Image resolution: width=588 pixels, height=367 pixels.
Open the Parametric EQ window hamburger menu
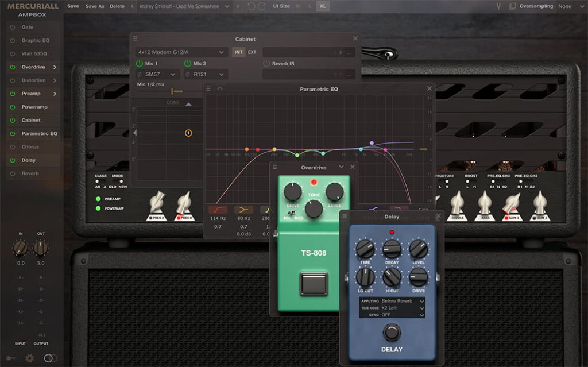(208, 88)
